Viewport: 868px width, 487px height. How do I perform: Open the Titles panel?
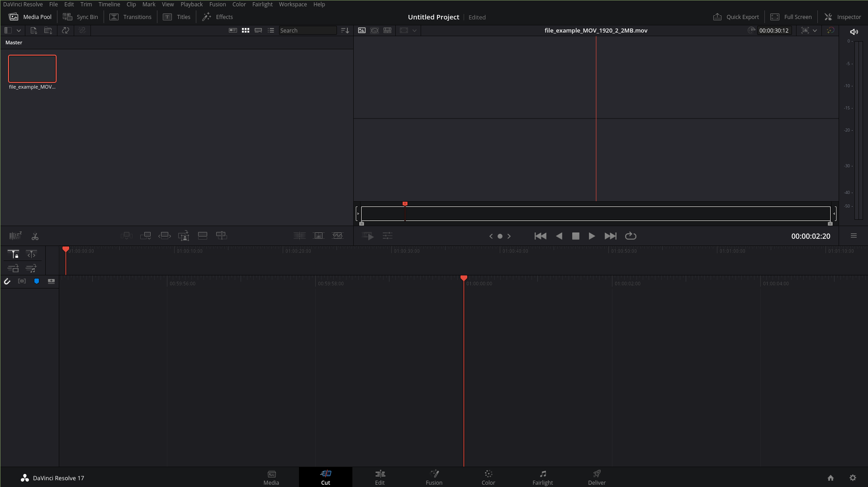[x=177, y=17]
